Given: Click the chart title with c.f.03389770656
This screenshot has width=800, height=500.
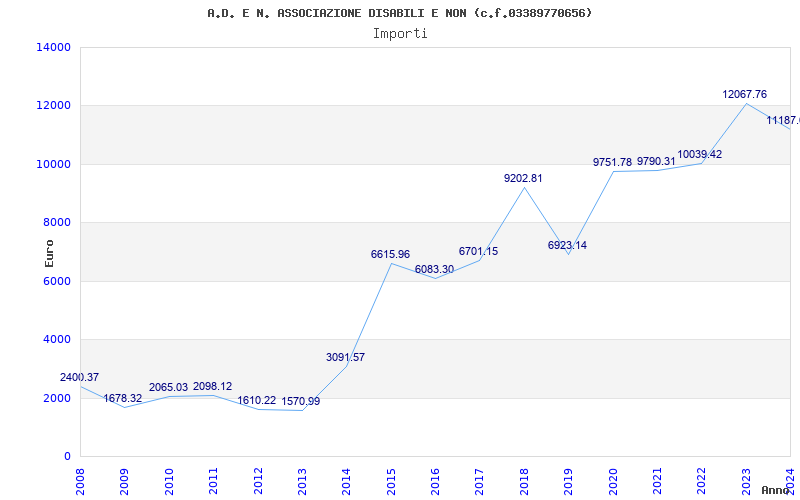Looking at the screenshot, I should point(400,13).
